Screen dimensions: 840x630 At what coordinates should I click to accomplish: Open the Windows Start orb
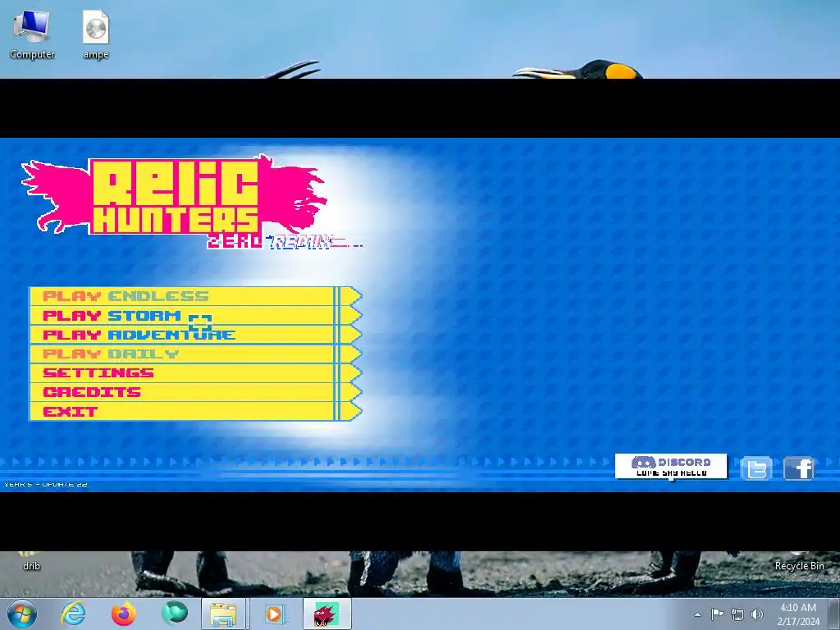[x=22, y=614]
